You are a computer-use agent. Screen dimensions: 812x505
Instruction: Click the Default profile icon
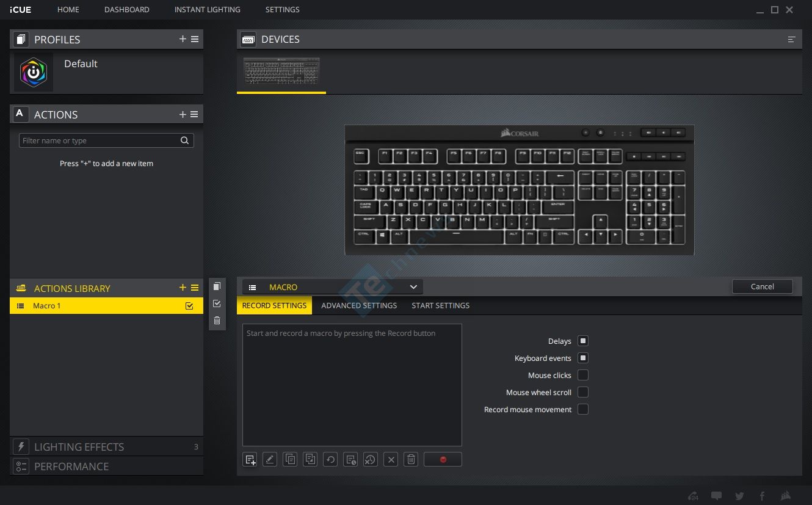pos(34,73)
